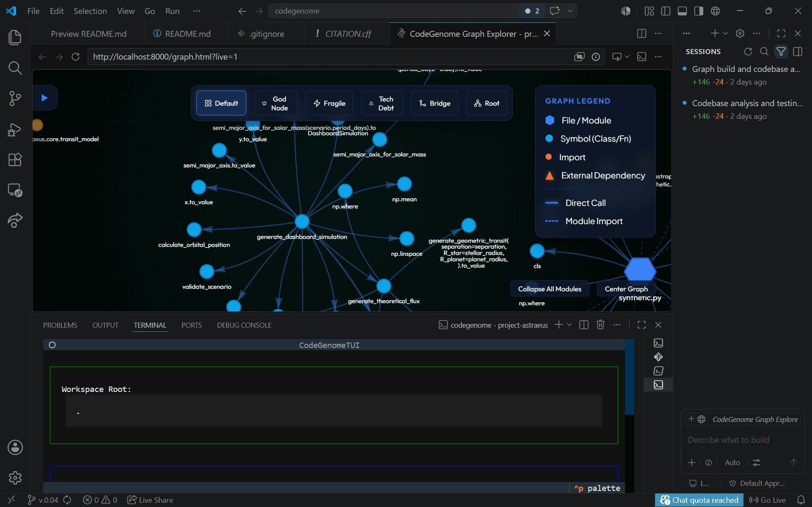Switch to Root view mode
The height and width of the screenshot is (507, 812).
487,103
